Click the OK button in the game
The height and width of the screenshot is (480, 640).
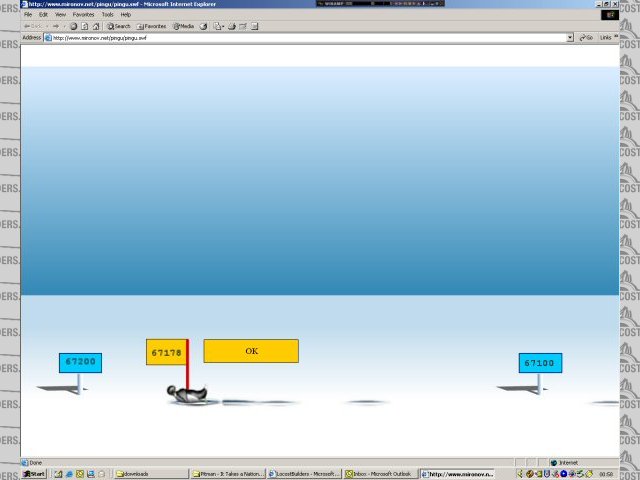251,351
